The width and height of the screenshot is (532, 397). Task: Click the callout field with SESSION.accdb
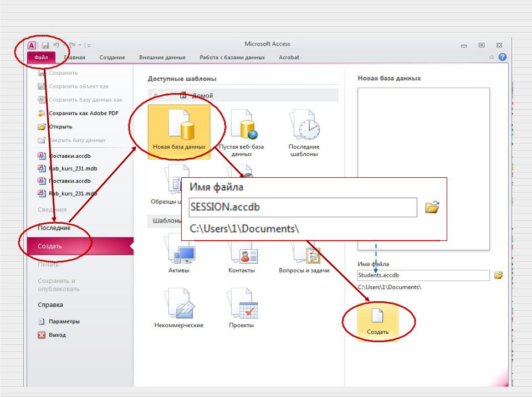click(x=303, y=207)
